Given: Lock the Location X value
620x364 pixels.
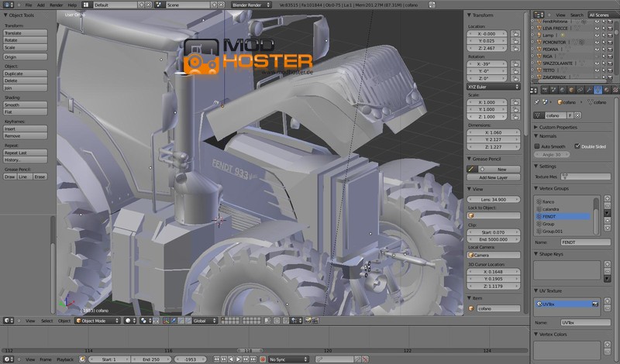Looking at the screenshot, I should coord(515,34).
